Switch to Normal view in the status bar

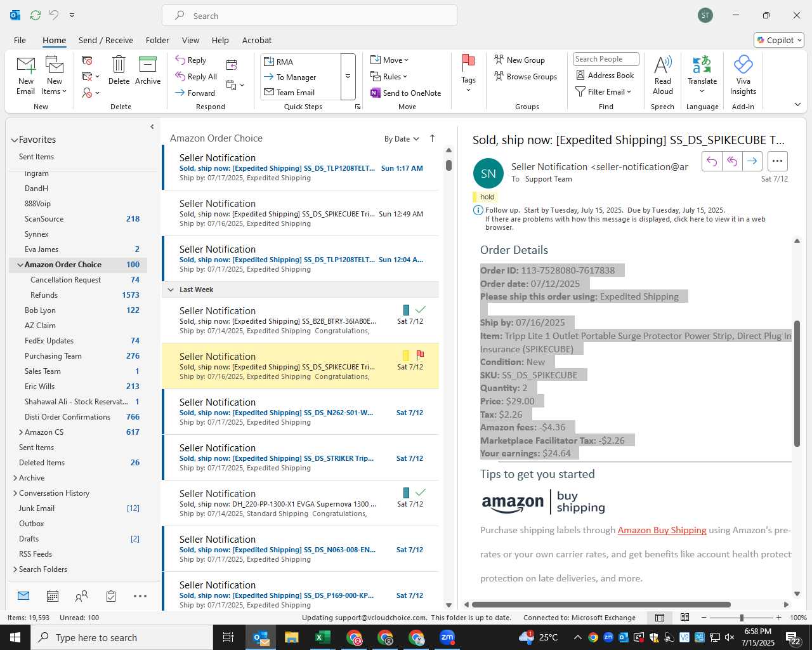(660, 617)
